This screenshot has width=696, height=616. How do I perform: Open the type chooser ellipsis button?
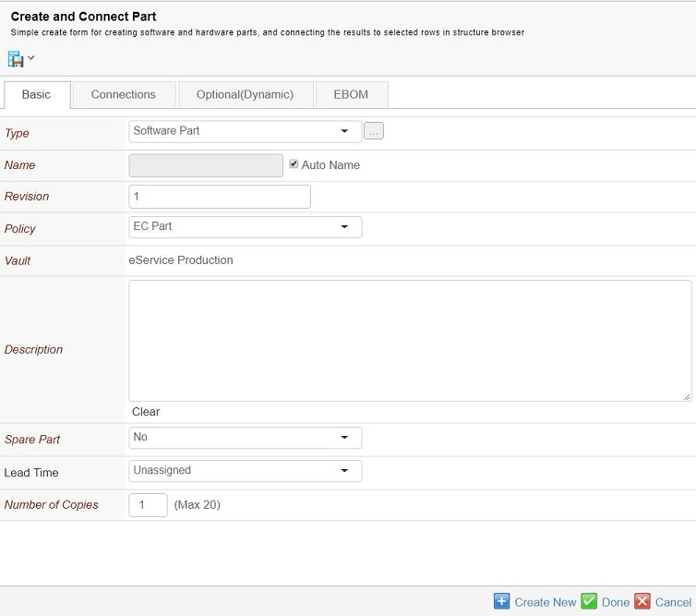373,131
